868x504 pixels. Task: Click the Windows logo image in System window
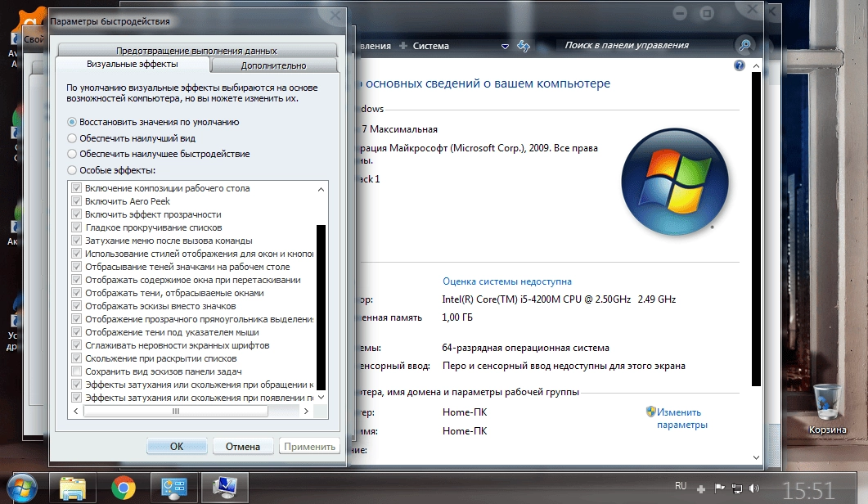(676, 182)
